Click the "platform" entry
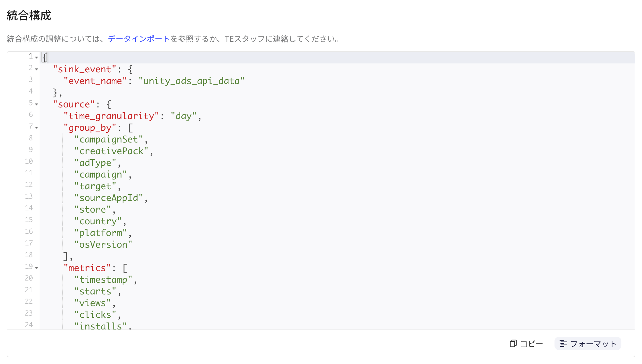 (101, 233)
